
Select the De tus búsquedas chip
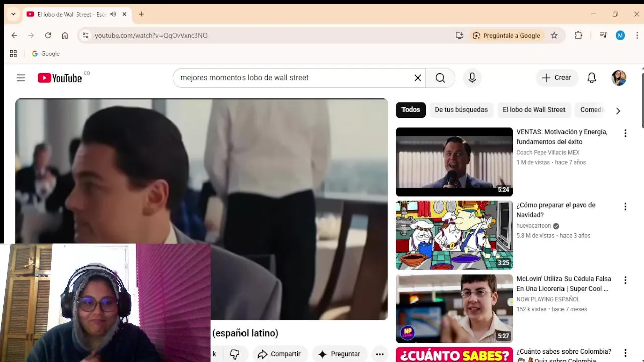[x=461, y=110]
